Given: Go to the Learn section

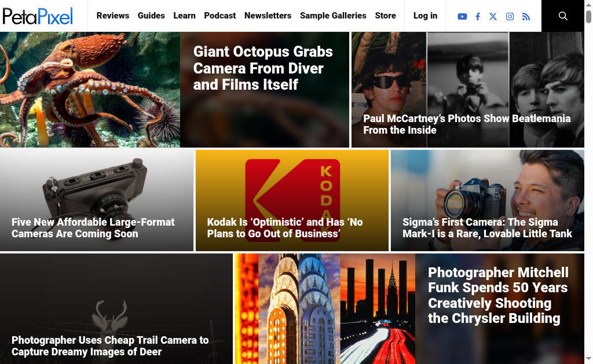Looking at the screenshot, I should [x=185, y=16].
